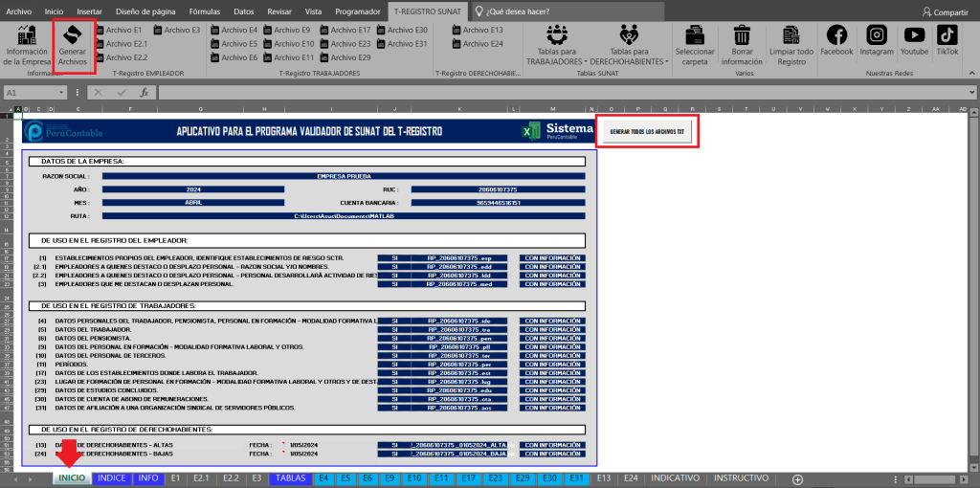This screenshot has height=488, width=980.
Task: Click the AÑO cell showing 2024
Action: click(x=193, y=189)
